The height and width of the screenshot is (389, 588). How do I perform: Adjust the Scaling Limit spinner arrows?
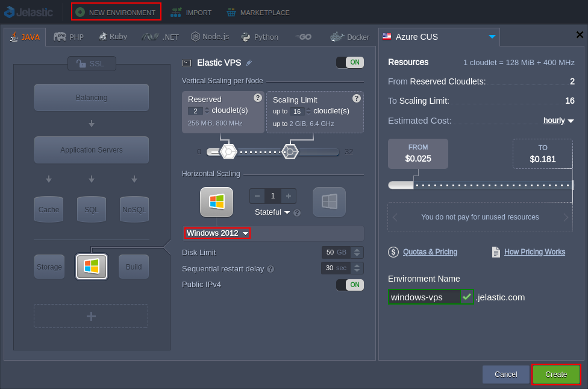pyautogui.click(x=308, y=112)
